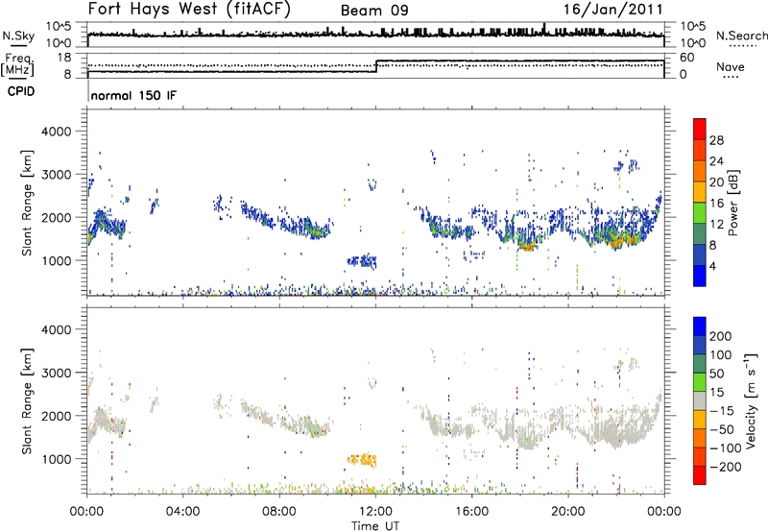Click the "−15" label on the velocity colorbar
The width and height of the screenshot is (768, 532).
point(722,410)
